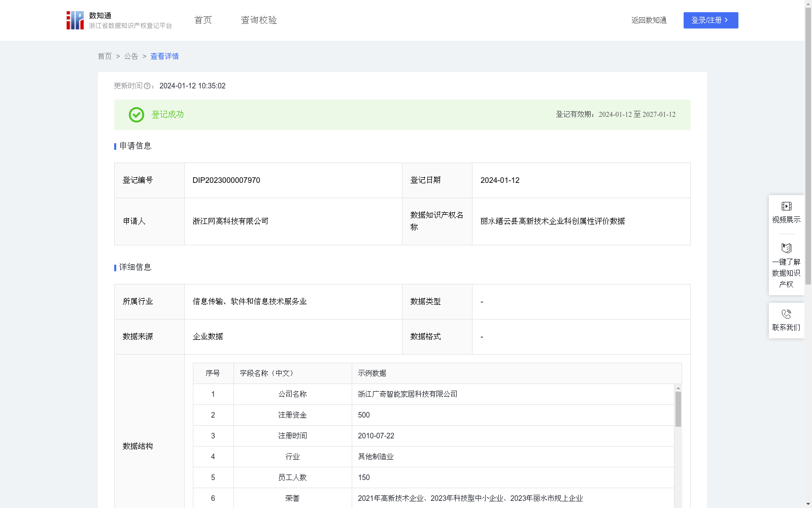Click the 注册时间 field name
The image size is (812, 508).
tap(292, 436)
